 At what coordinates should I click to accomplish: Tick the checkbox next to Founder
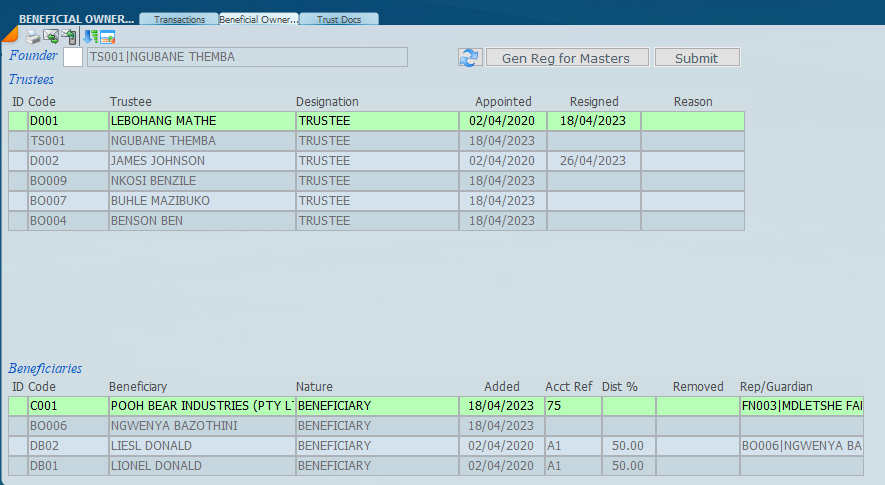pos(73,57)
